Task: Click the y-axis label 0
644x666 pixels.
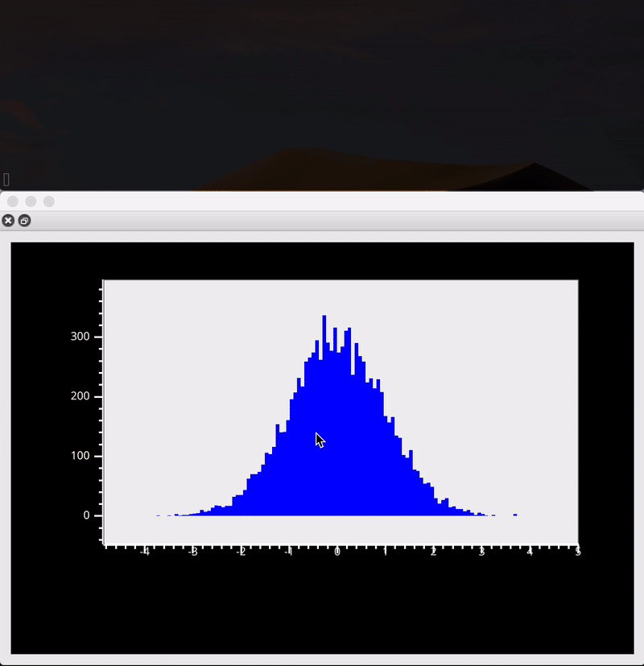Action: 87,515
